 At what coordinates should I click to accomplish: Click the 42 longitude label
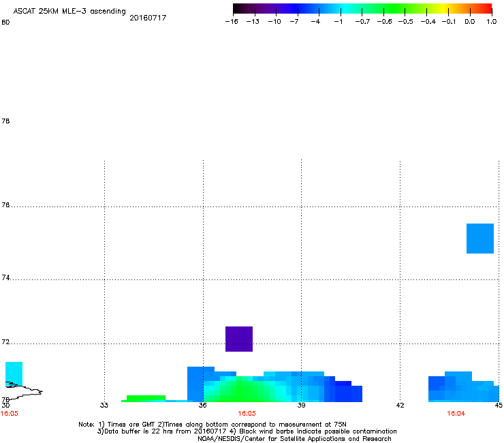[400, 406]
